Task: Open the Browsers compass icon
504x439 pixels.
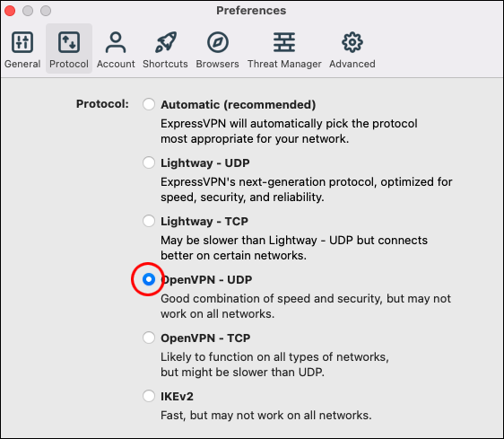Action: pyautogui.click(x=218, y=42)
